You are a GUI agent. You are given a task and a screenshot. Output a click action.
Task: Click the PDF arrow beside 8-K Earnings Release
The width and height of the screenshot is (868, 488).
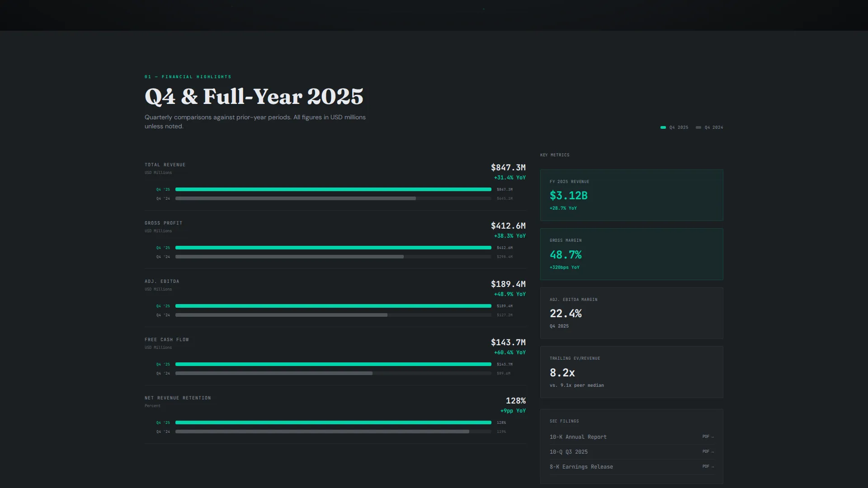pyautogui.click(x=708, y=466)
